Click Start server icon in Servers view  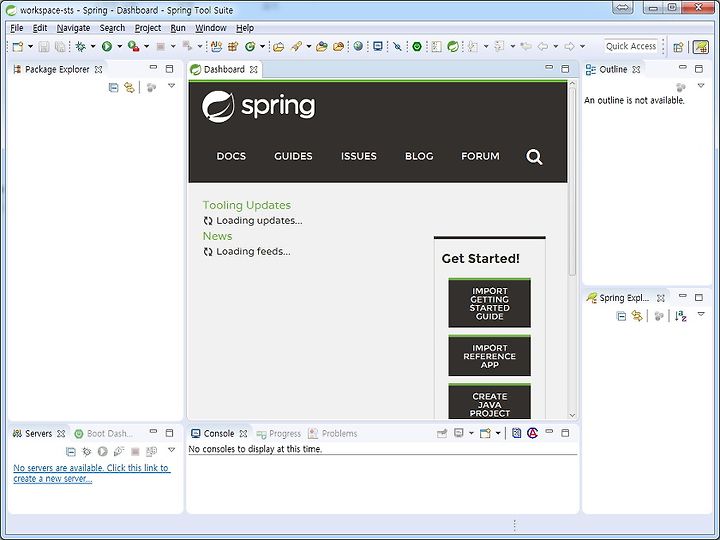[103, 451]
